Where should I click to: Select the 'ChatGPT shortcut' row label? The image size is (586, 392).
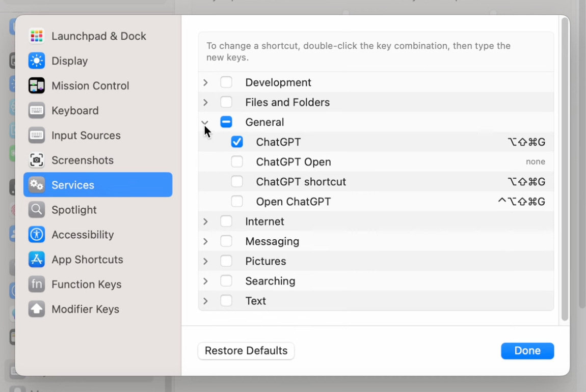tap(301, 181)
